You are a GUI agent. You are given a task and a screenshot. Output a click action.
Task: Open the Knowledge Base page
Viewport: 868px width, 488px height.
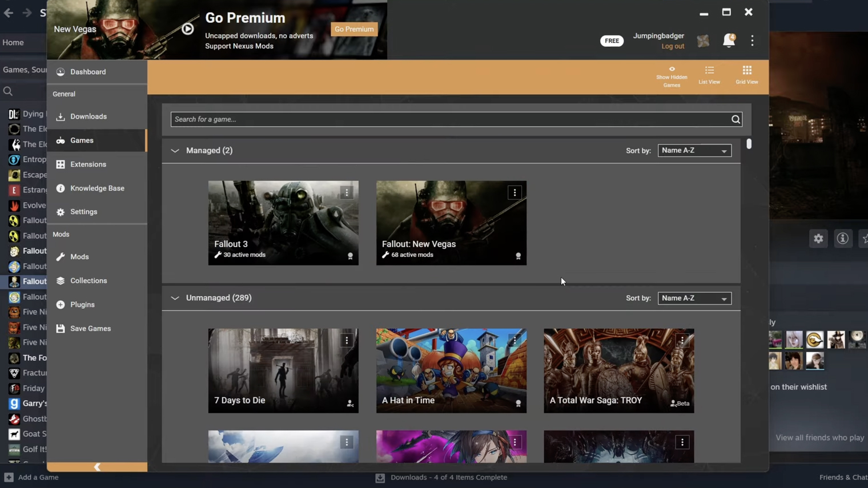pyautogui.click(x=97, y=188)
